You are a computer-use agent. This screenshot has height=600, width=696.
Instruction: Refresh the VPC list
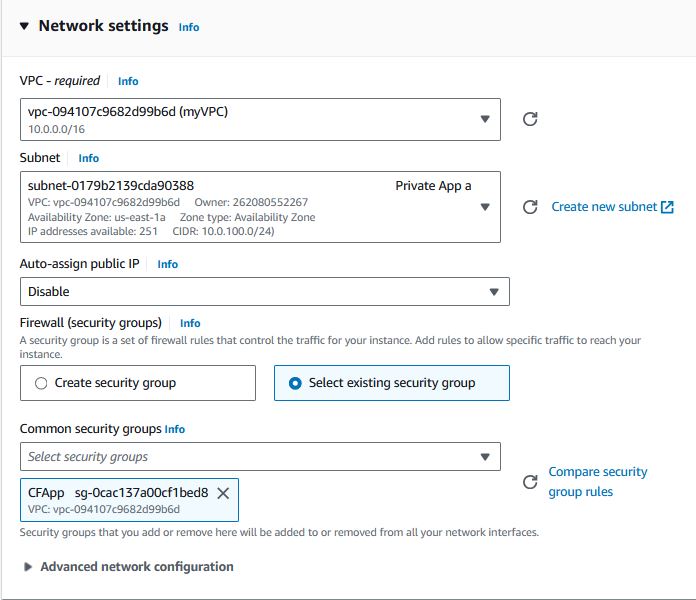coord(530,119)
